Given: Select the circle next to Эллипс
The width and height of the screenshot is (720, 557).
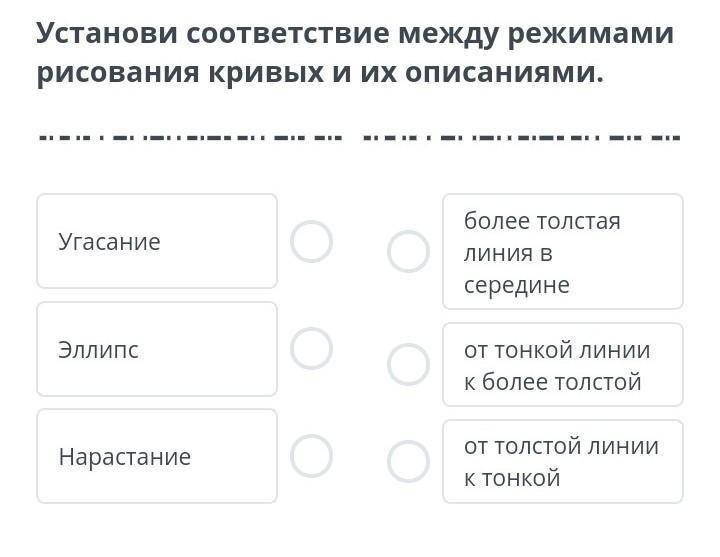Looking at the screenshot, I should pos(311,348).
